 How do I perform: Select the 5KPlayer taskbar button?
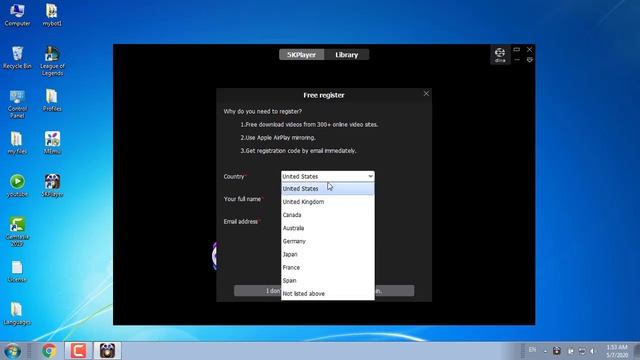(107, 351)
